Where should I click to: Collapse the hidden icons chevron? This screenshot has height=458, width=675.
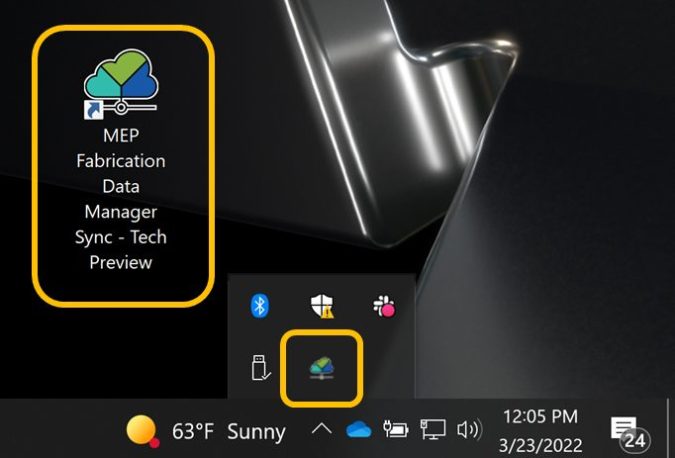[322, 429]
